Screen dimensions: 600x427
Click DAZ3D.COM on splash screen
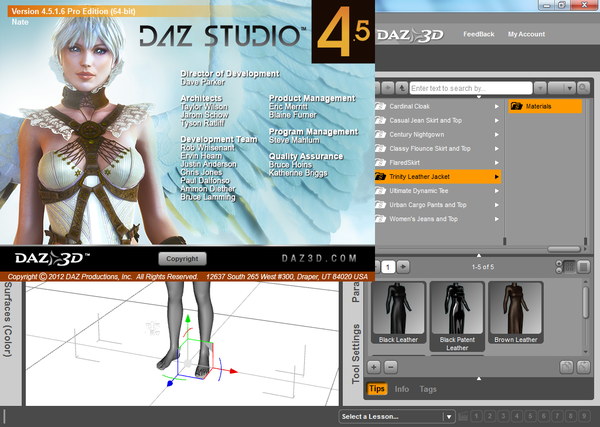coord(319,258)
